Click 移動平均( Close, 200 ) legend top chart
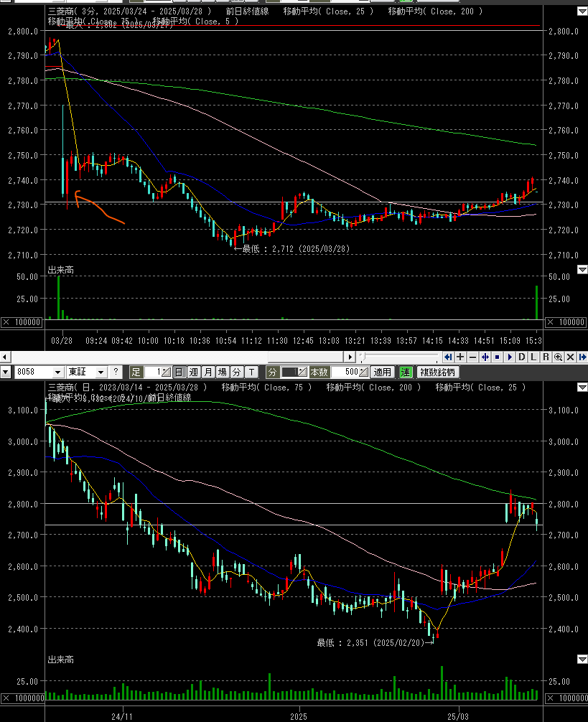Image resolution: width=588 pixels, height=722 pixels. pos(435,11)
